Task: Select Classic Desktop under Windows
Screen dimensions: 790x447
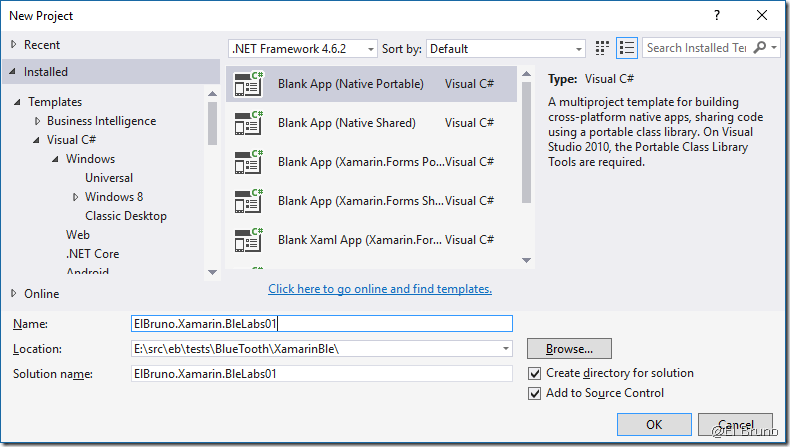Action: (125, 216)
